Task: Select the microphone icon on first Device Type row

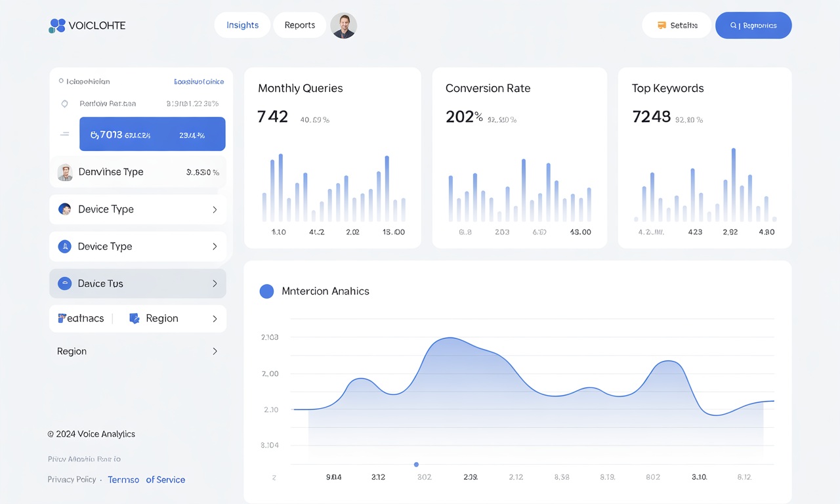Action: click(64, 209)
